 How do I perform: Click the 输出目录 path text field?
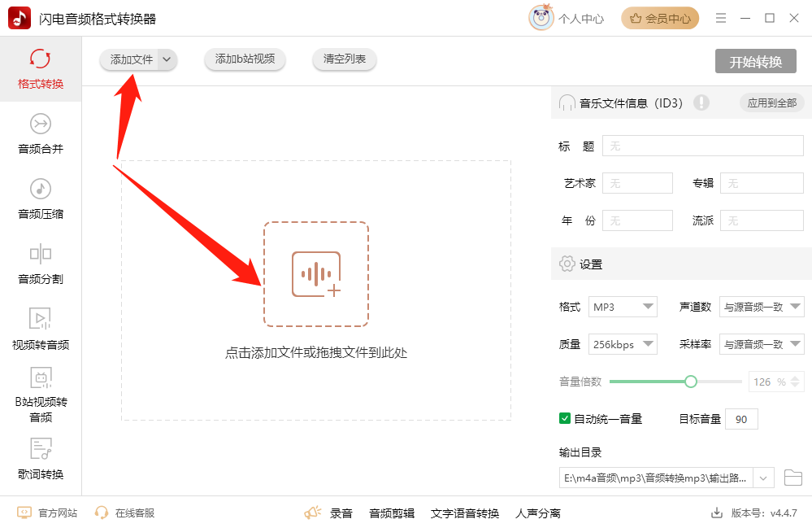click(656, 478)
